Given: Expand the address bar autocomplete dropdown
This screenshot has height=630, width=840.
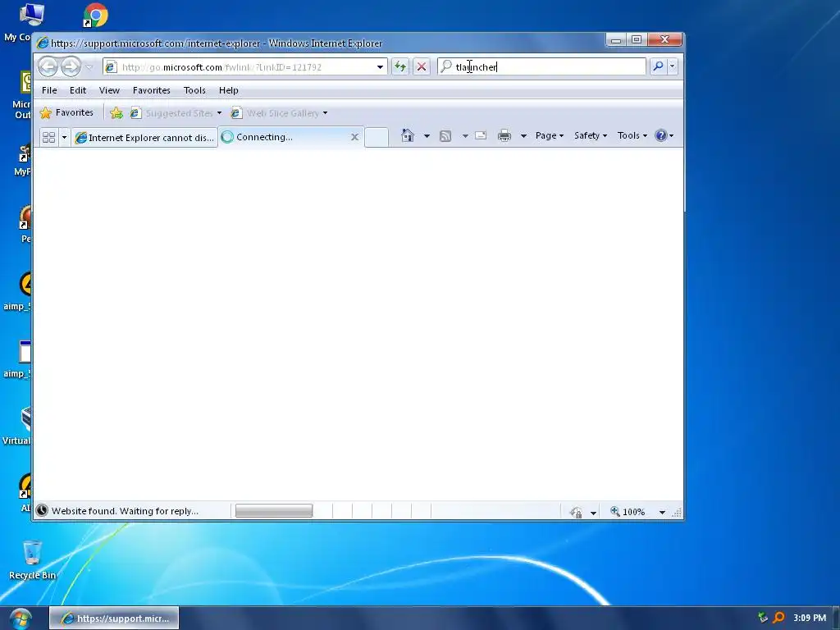Looking at the screenshot, I should (380, 67).
